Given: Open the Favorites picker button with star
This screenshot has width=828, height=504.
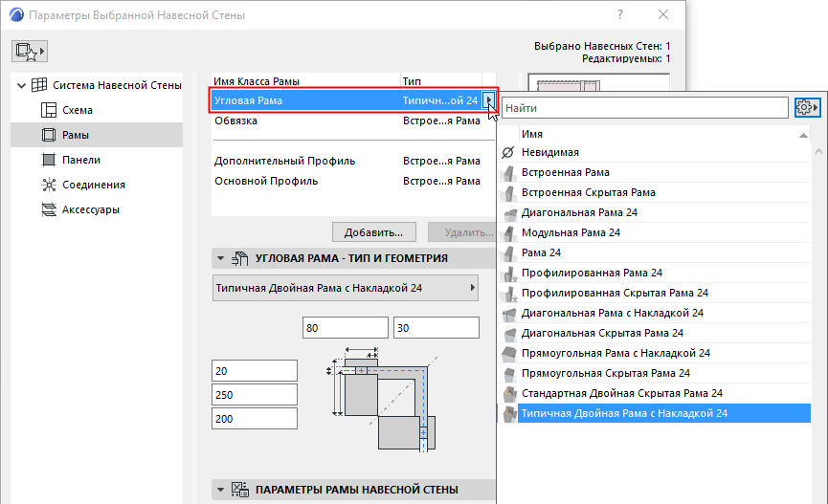Looking at the screenshot, I should pyautogui.click(x=30, y=52).
